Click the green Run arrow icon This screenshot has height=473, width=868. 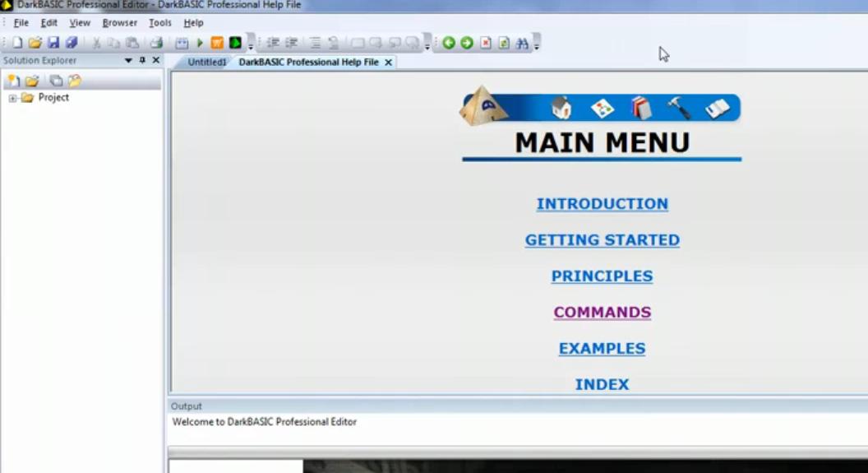200,43
